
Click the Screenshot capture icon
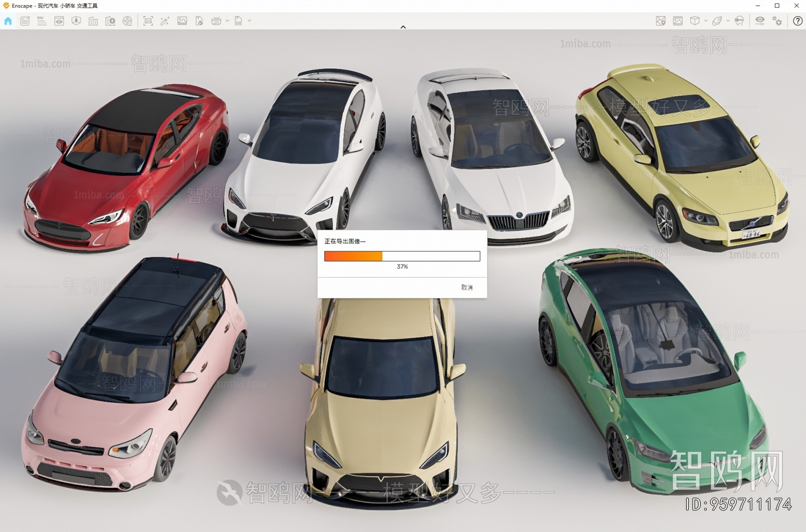[148, 21]
